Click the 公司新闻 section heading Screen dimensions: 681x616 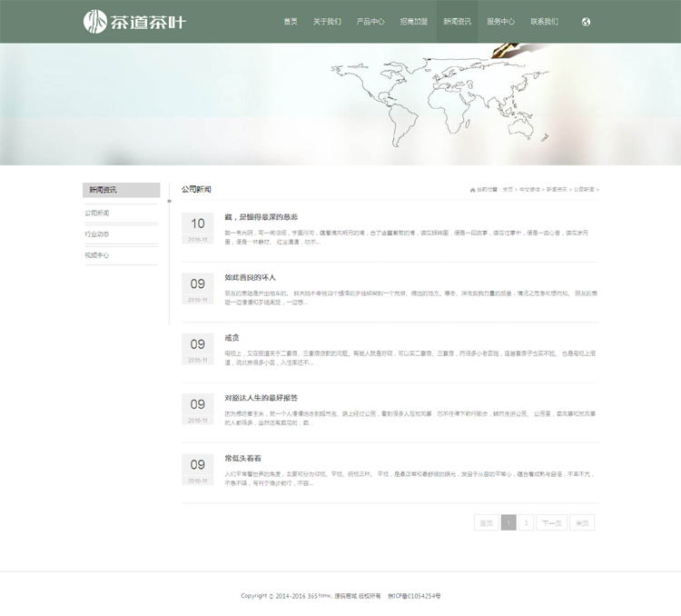(196, 190)
